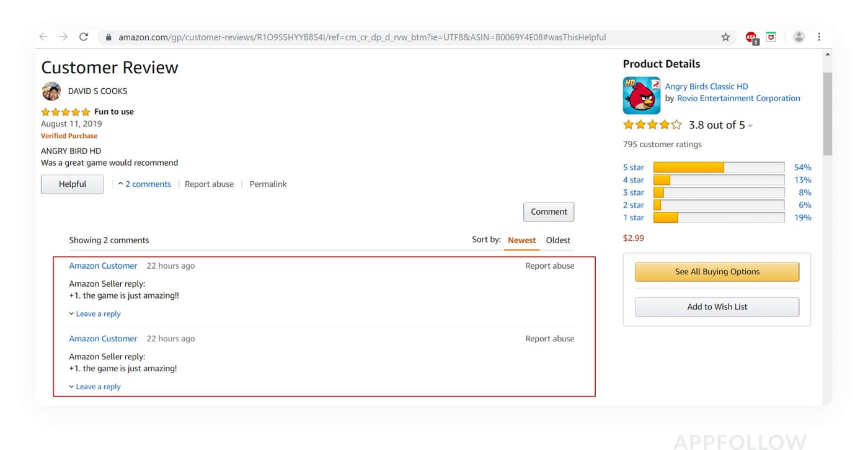Screen dimensions: 868x450
Task: Click the browser forward arrow
Action: [63, 37]
